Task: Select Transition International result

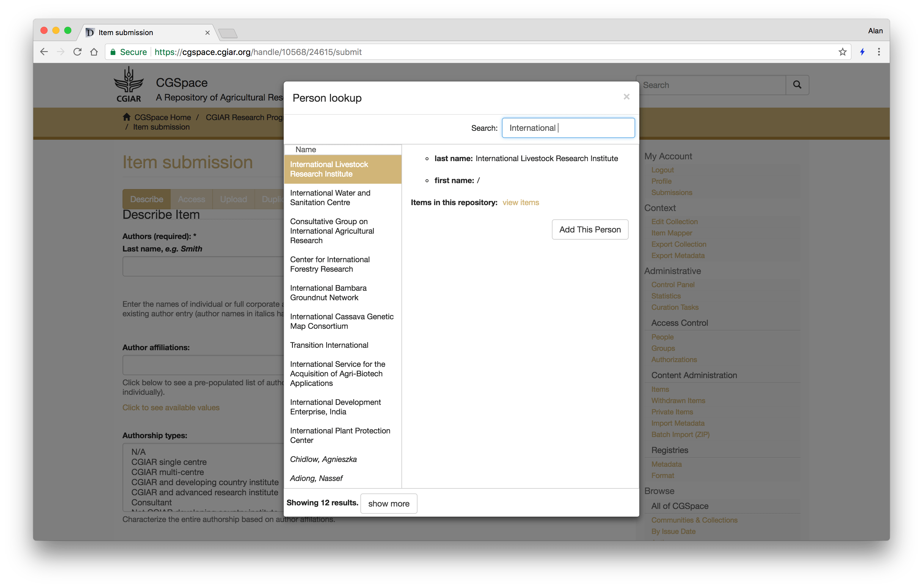Action: tap(343, 345)
